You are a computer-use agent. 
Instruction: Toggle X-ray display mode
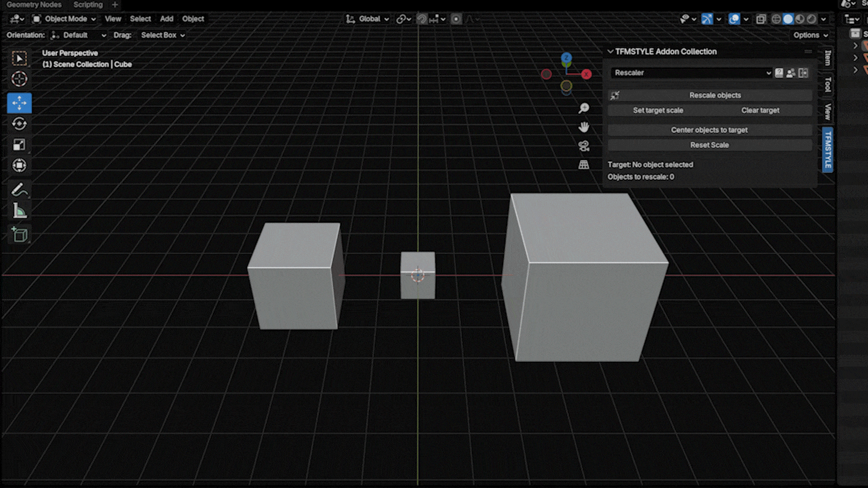coord(761,19)
